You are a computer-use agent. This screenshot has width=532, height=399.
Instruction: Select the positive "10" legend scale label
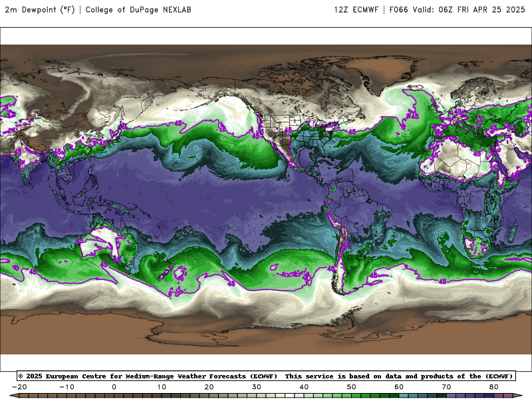point(162,387)
